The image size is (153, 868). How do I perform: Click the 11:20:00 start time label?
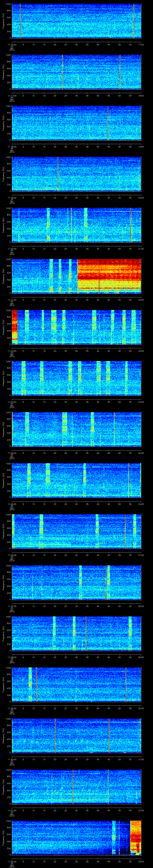click(x=12, y=249)
